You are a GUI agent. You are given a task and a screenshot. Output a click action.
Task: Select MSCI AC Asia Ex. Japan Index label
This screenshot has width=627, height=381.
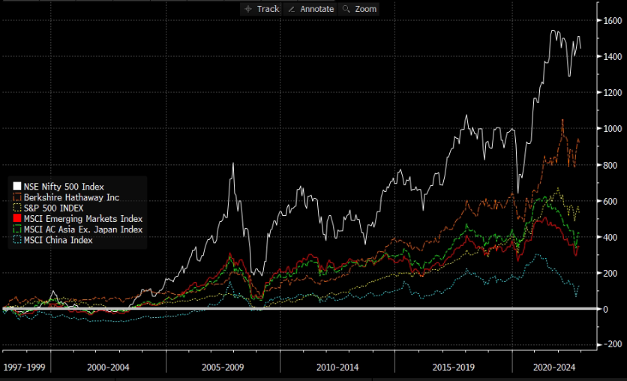pos(83,229)
